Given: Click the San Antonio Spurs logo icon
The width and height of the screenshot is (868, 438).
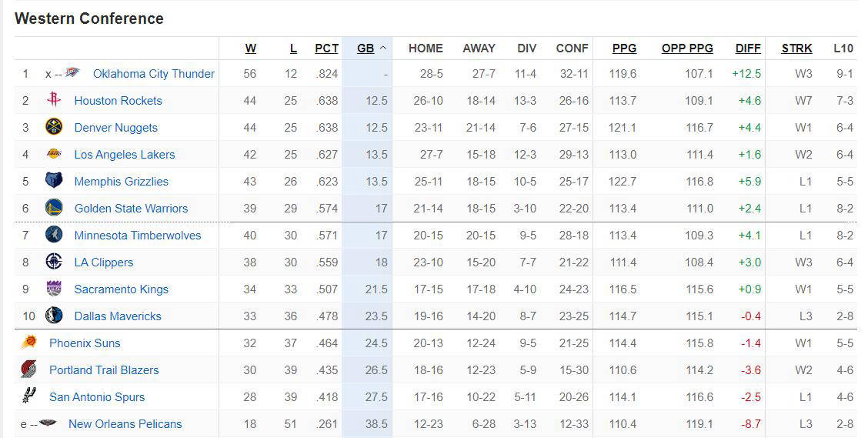Looking at the screenshot, I should point(28,396).
